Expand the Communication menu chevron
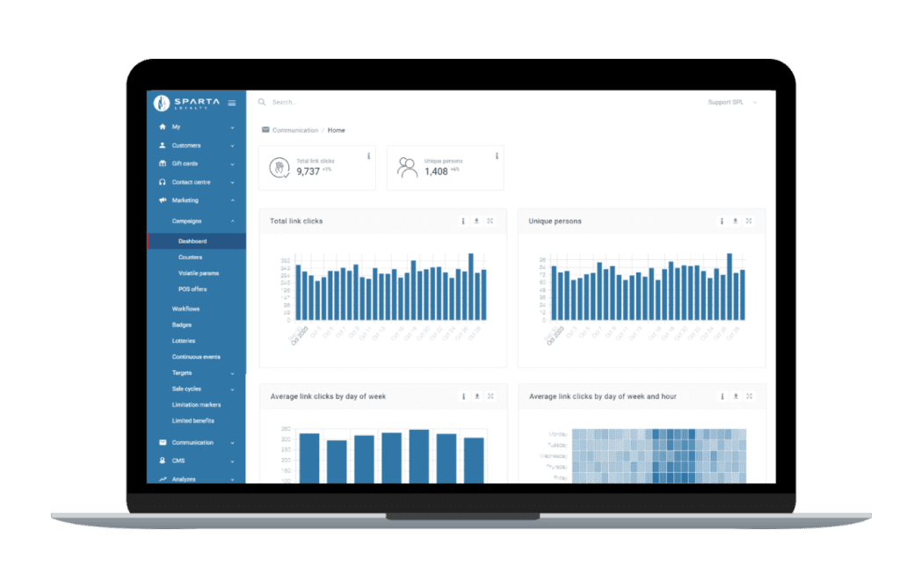The height and width of the screenshot is (588, 900). [232, 443]
